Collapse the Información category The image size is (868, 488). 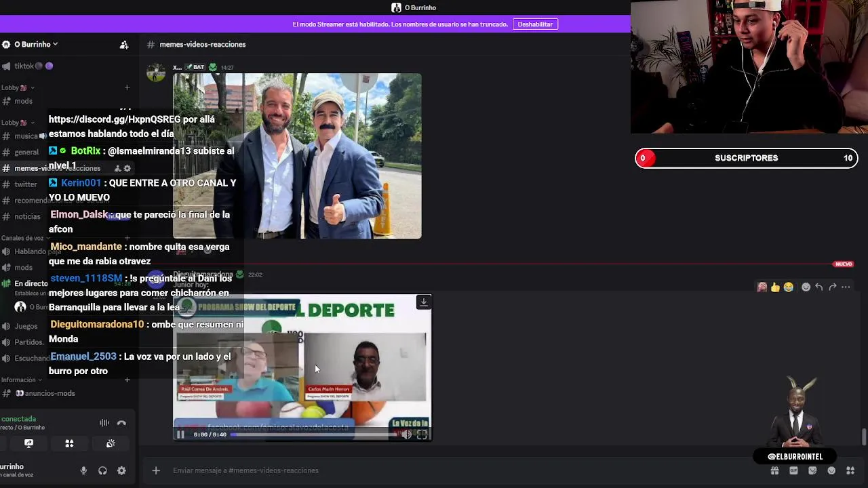(21, 380)
